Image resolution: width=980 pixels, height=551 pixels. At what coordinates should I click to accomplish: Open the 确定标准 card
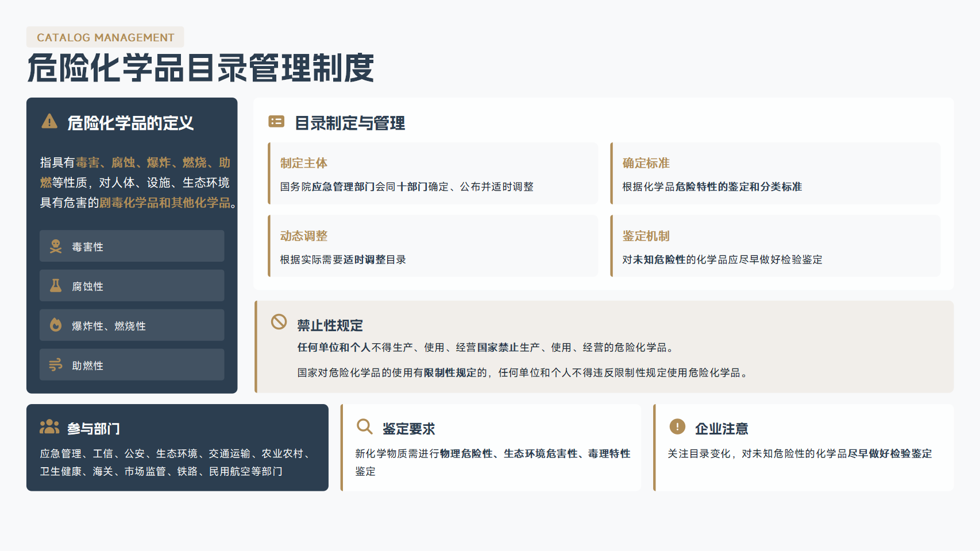coord(775,173)
